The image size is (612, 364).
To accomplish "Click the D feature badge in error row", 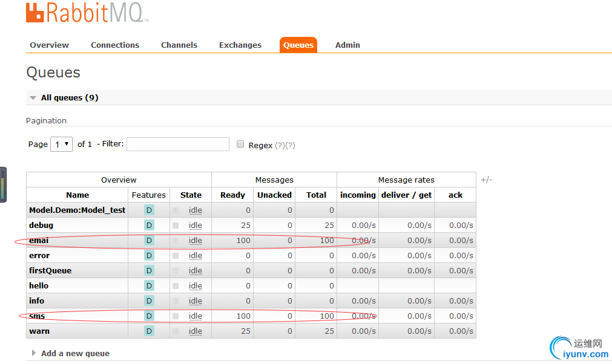I will click(x=149, y=256).
